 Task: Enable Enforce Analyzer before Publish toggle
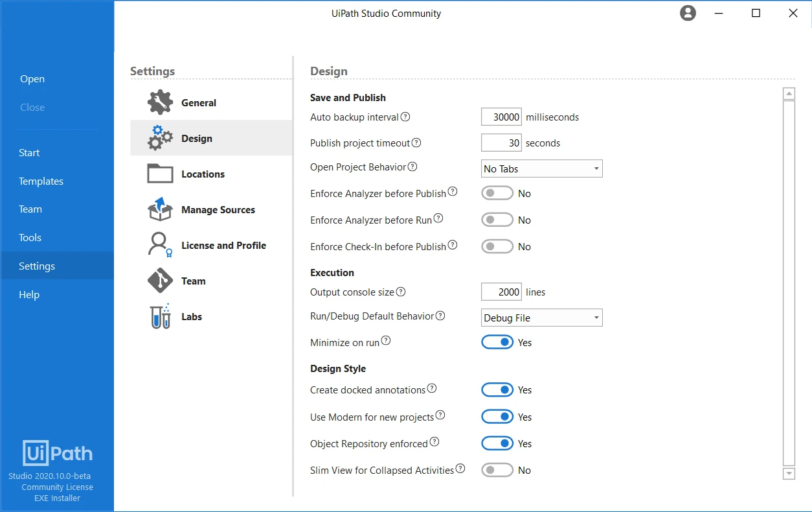coord(497,193)
